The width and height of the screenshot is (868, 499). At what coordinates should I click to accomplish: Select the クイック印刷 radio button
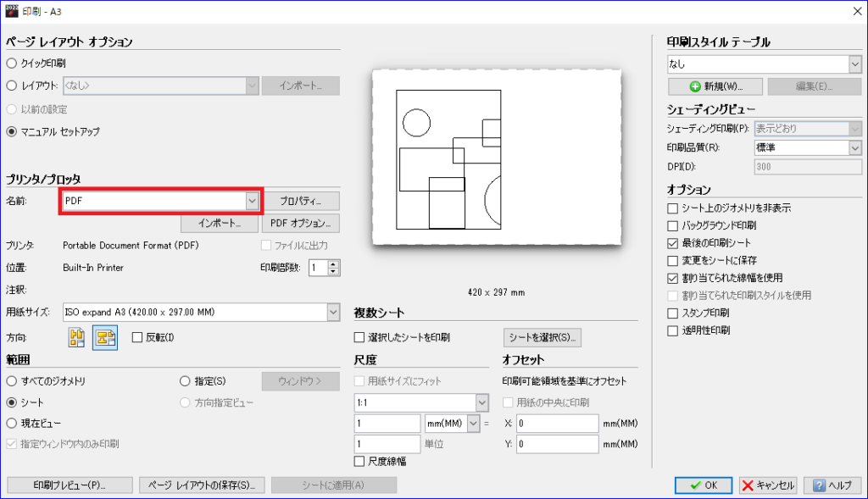[12, 63]
